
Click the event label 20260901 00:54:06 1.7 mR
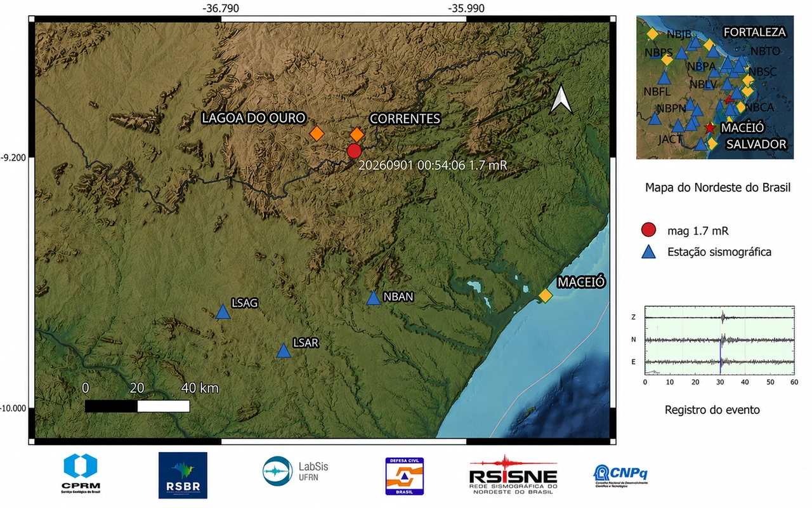[433, 166]
